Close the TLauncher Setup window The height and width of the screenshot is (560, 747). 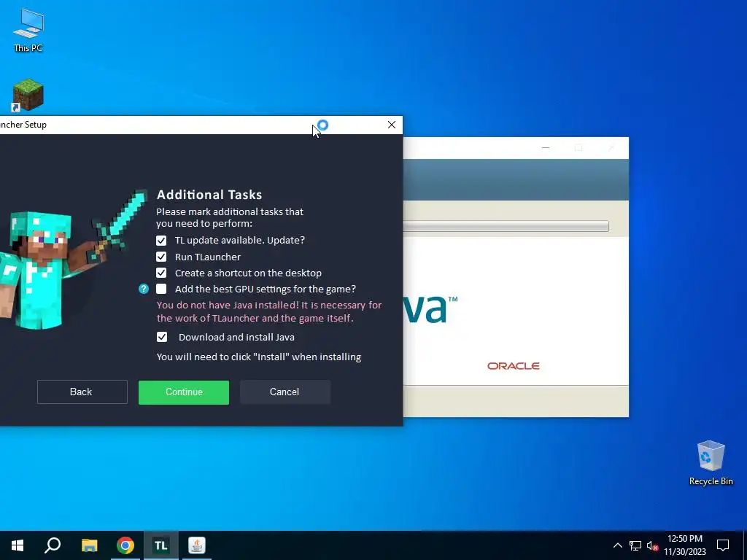click(392, 125)
